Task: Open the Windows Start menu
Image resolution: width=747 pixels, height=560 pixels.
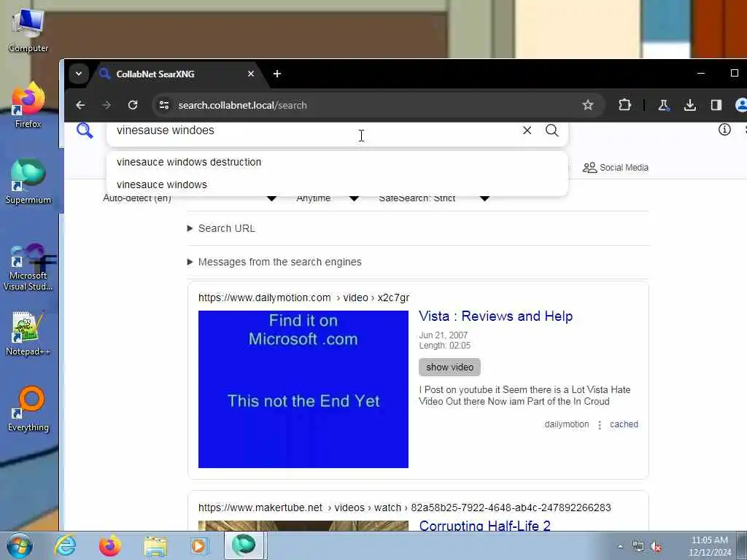Action: (x=19, y=545)
